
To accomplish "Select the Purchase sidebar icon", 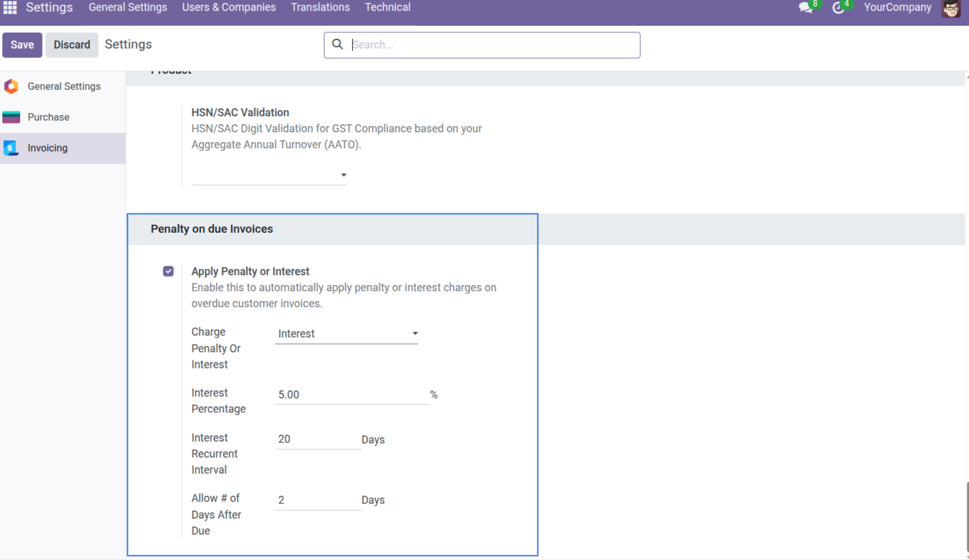I will click(x=11, y=117).
